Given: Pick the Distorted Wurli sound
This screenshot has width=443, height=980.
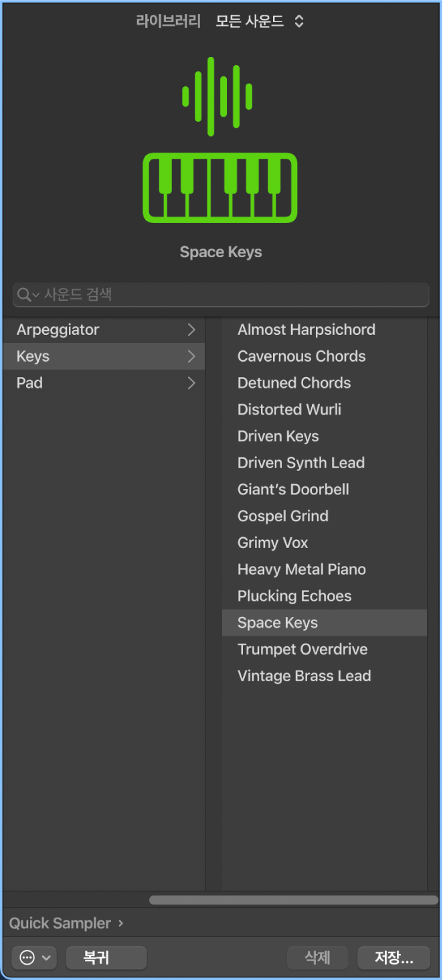Looking at the screenshot, I should [290, 409].
